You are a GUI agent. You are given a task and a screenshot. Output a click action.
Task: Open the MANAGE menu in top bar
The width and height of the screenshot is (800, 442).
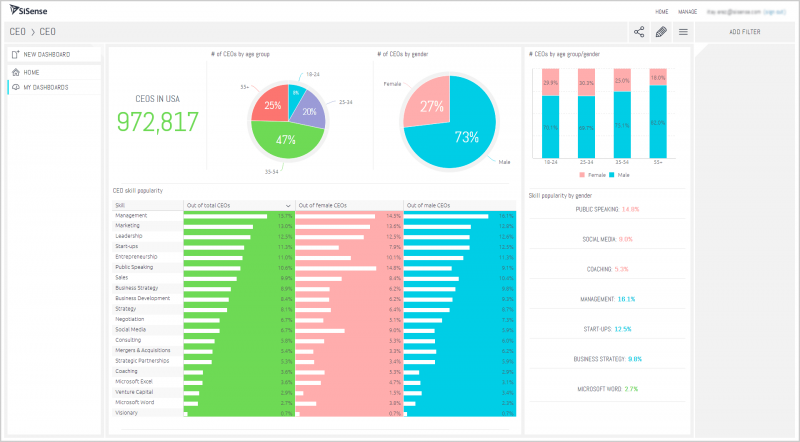[x=688, y=11]
